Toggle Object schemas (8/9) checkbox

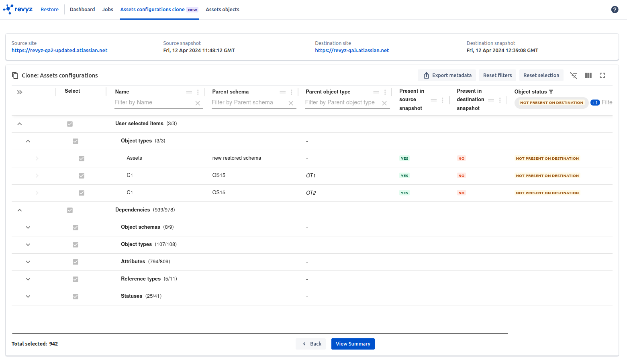click(76, 228)
